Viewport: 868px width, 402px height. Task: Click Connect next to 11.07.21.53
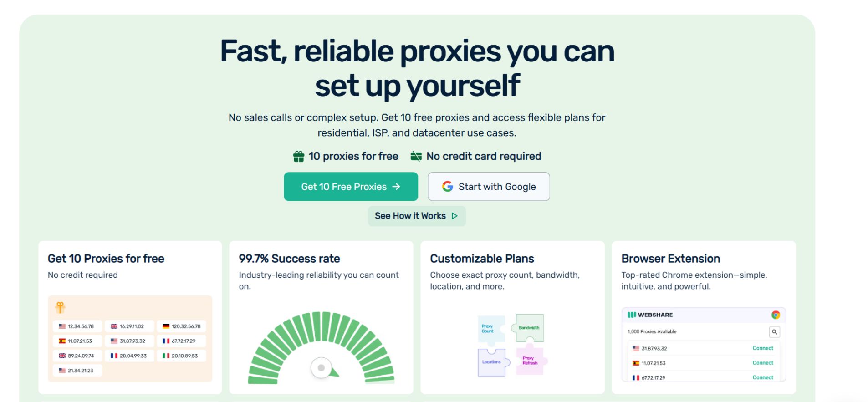click(763, 363)
